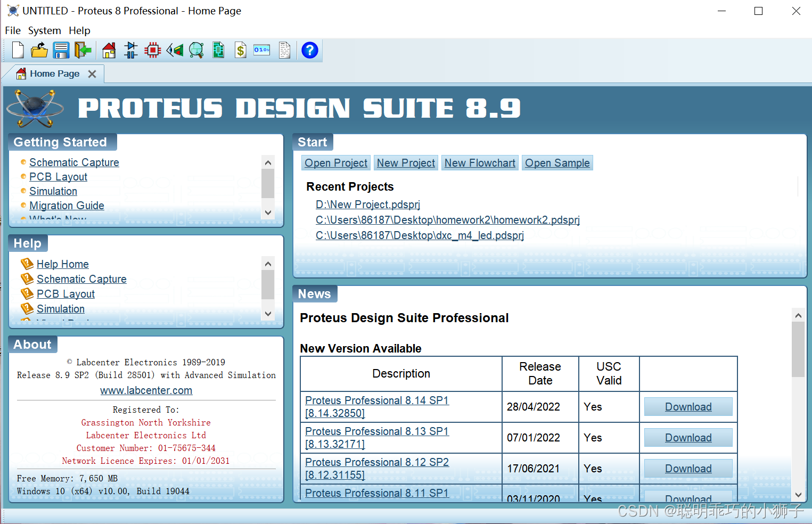Image resolution: width=812 pixels, height=524 pixels.
Task: Open a project using the folder toolbar icon
Action: tap(39, 51)
